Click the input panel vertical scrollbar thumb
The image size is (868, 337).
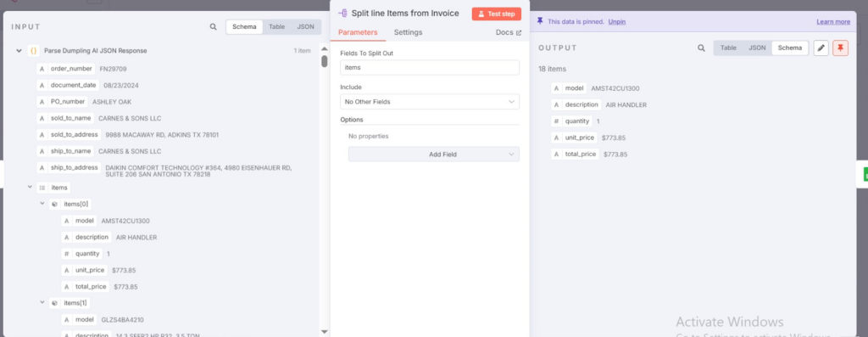(x=325, y=61)
